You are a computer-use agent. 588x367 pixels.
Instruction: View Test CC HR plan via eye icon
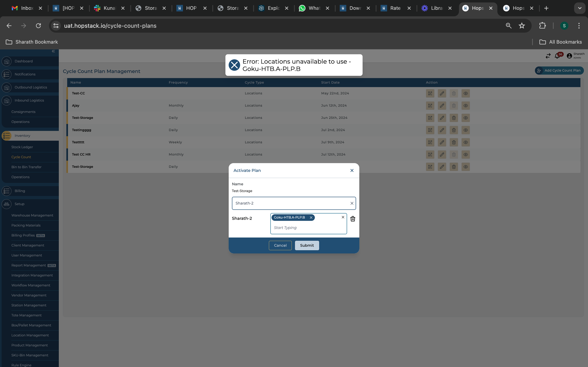[465, 155]
